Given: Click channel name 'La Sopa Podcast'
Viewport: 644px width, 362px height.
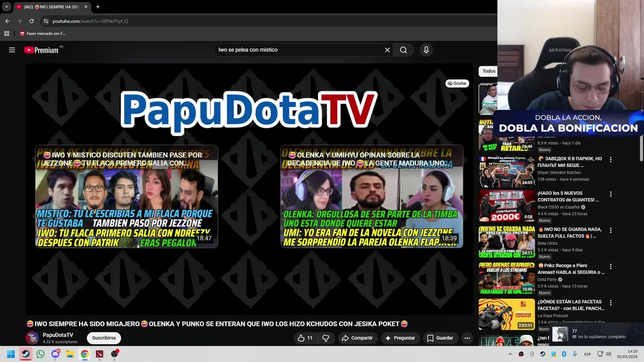Looking at the screenshot, I should pos(552,316).
